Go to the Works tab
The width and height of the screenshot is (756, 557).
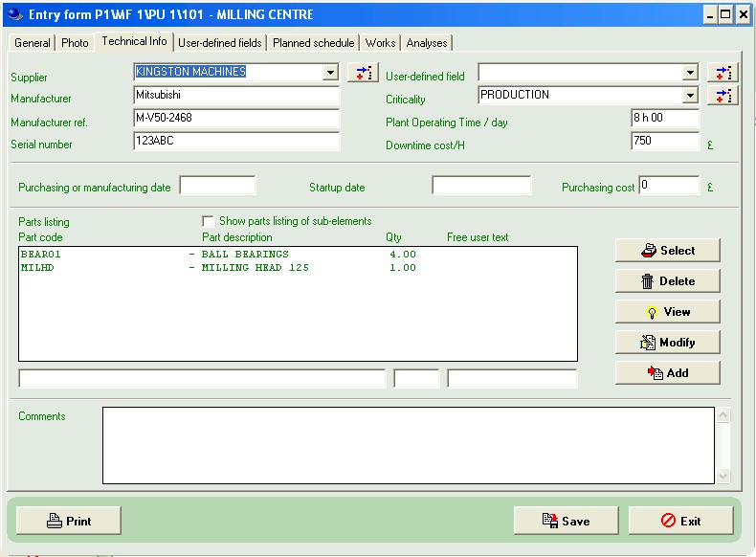(x=381, y=43)
